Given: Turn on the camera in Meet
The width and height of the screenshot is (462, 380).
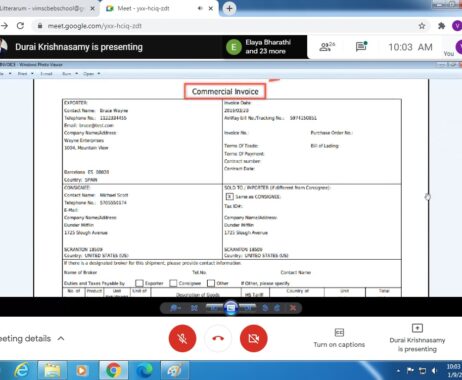Looking at the screenshot, I should pyautogui.click(x=253, y=338).
